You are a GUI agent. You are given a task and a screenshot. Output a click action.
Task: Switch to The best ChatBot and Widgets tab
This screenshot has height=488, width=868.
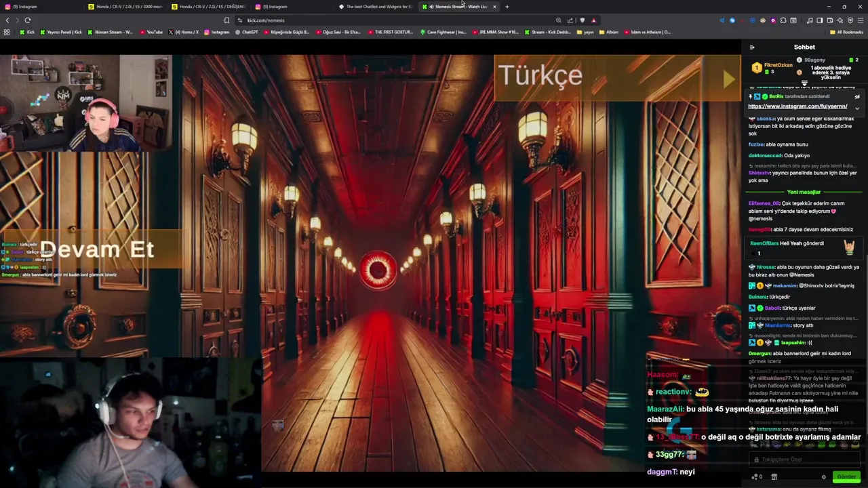point(375,7)
